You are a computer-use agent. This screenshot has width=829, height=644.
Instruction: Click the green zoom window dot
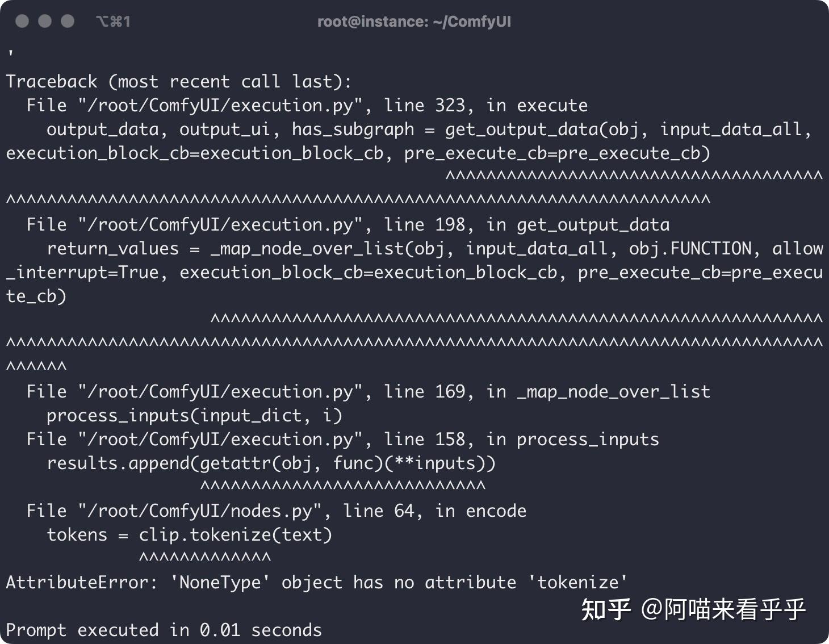coord(67,21)
